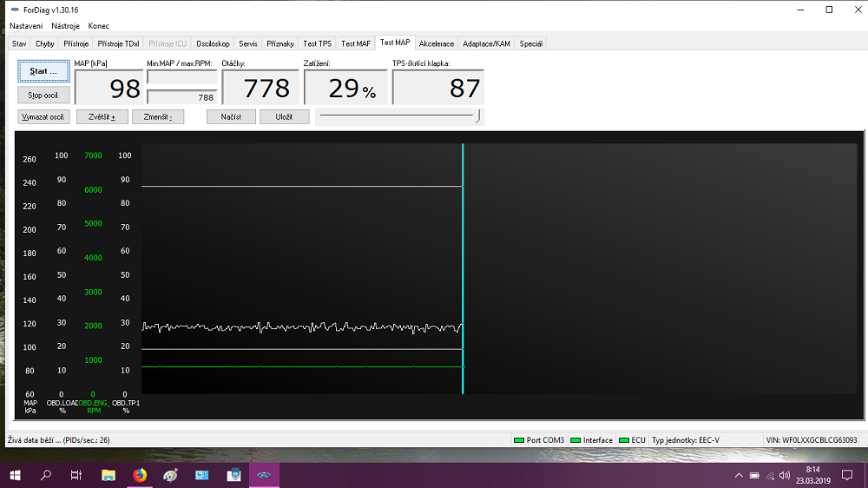This screenshot has height=488, width=868.
Task: Switch to the Test MAF tab
Action: coord(356,43)
